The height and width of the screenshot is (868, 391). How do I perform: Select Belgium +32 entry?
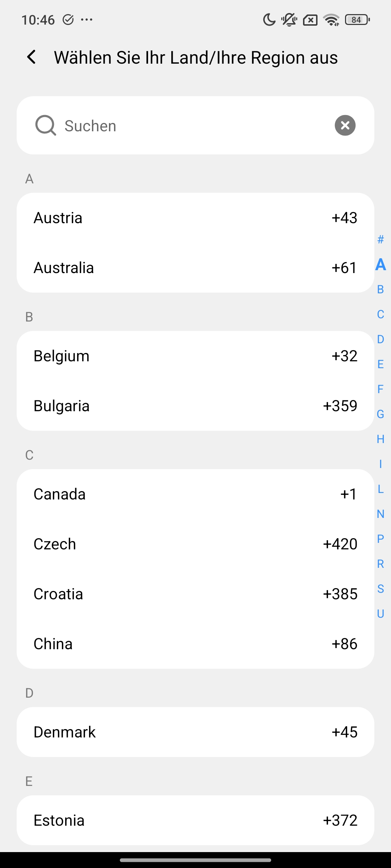coord(195,356)
